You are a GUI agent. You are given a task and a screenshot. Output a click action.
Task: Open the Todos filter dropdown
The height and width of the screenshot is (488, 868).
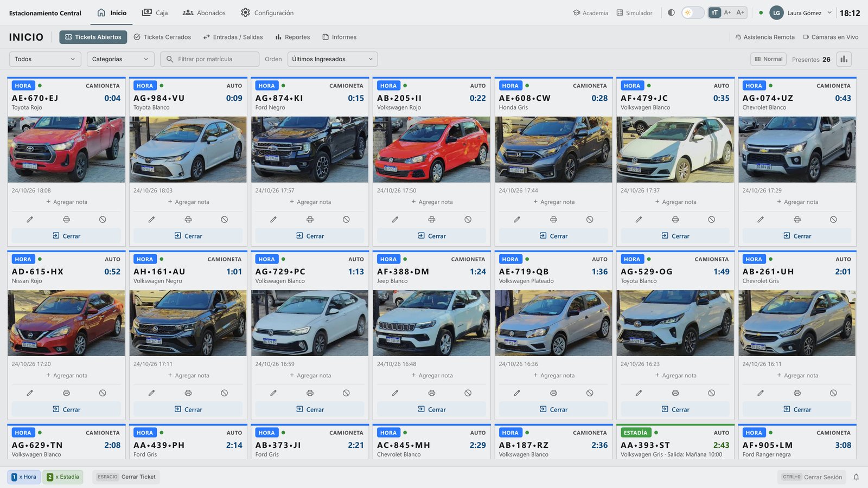point(45,59)
